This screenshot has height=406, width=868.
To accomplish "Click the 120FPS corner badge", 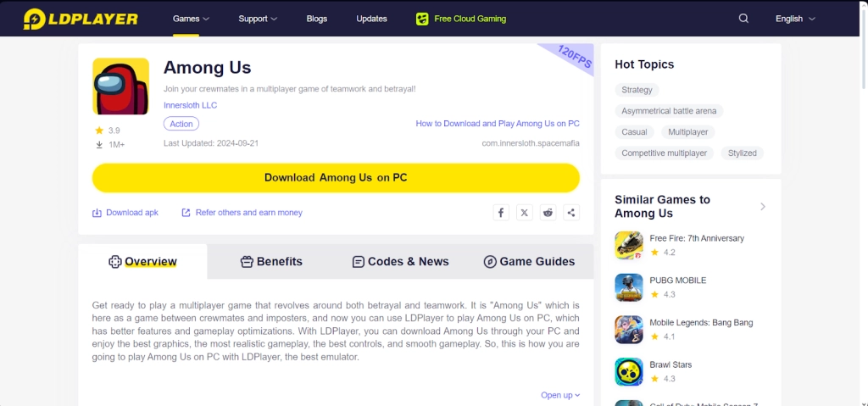I will coord(574,57).
